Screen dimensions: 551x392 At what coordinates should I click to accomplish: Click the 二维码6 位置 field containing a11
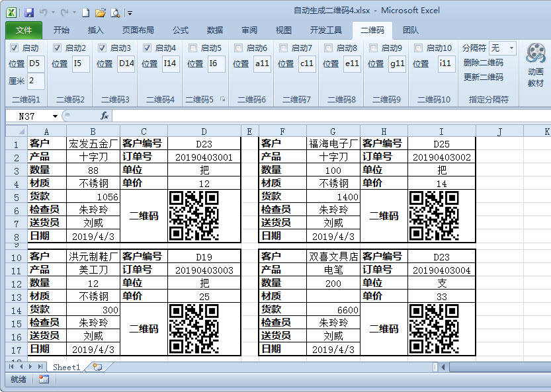262,63
